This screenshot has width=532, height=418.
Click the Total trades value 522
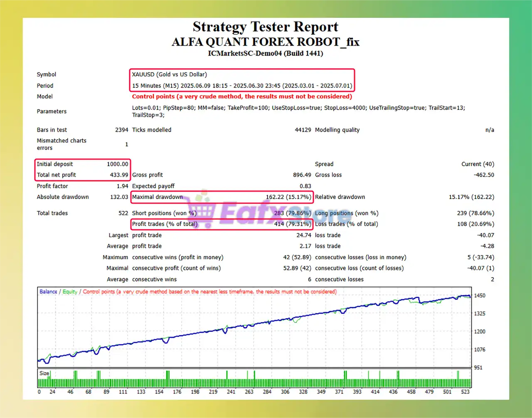(x=123, y=213)
